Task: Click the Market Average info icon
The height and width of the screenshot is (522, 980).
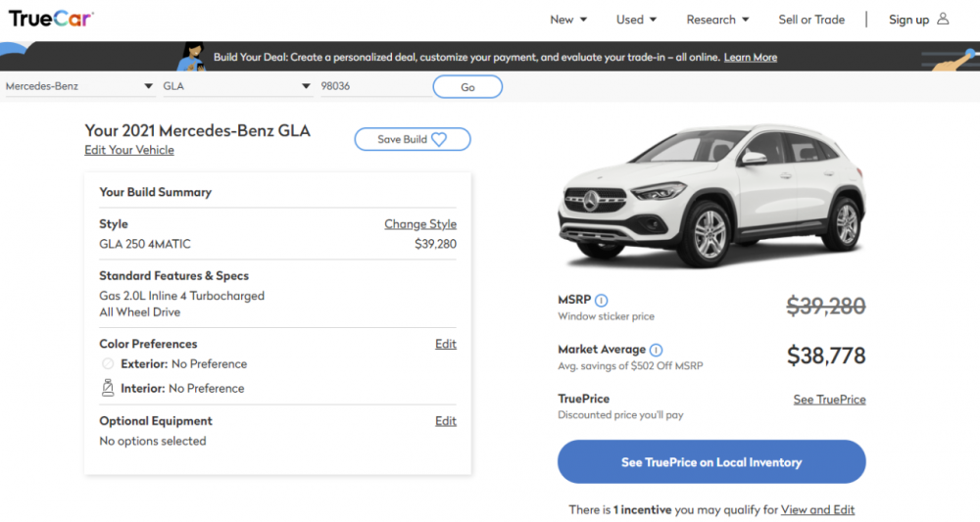Action: click(656, 350)
